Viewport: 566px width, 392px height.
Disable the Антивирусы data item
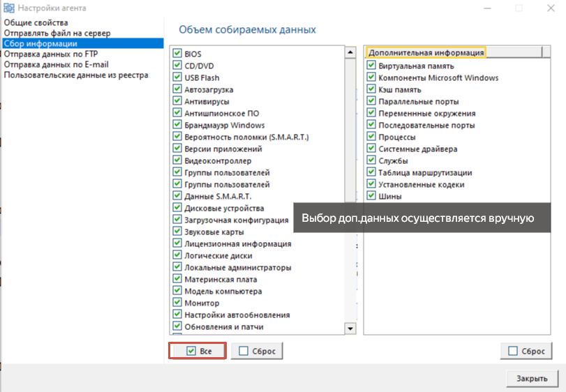pos(177,101)
